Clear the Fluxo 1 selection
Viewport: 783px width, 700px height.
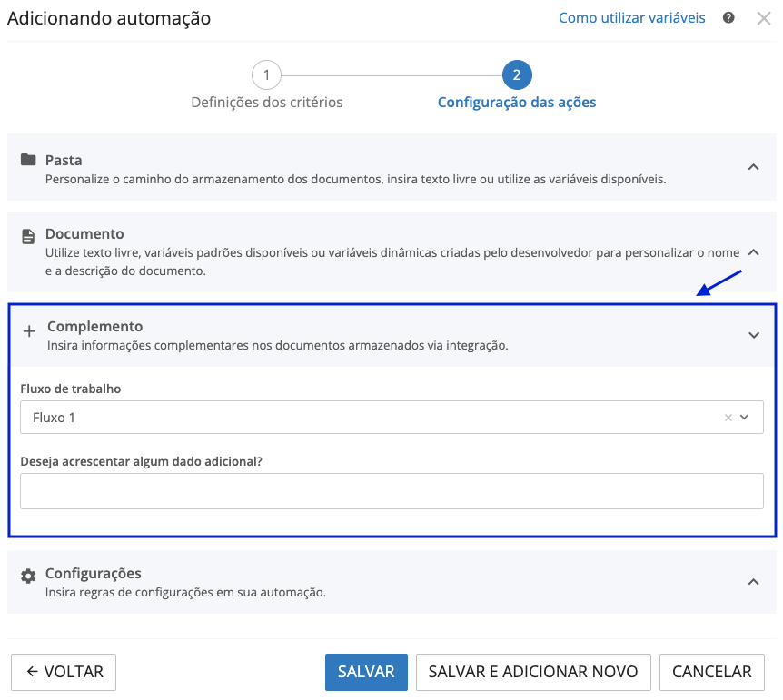coord(728,418)
